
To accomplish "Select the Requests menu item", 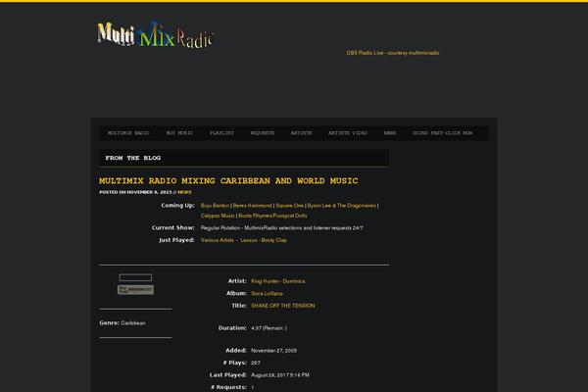I will coord(263,133).
